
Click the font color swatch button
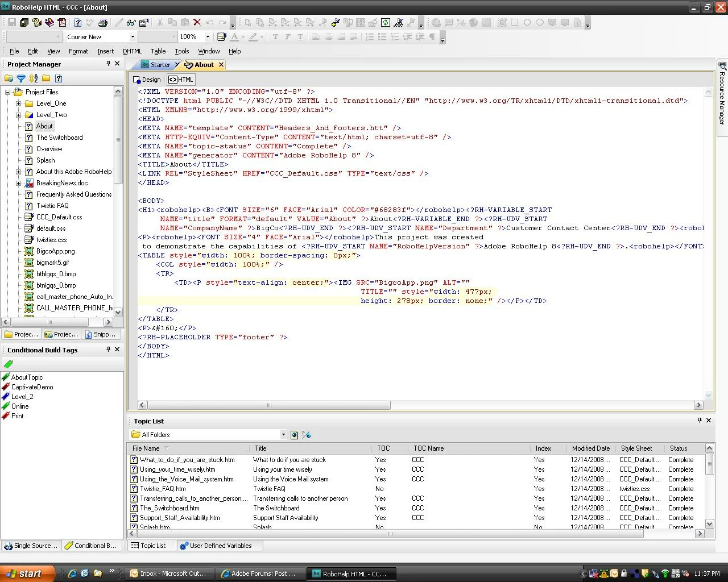pyautogui.click(x=234, y=37)
